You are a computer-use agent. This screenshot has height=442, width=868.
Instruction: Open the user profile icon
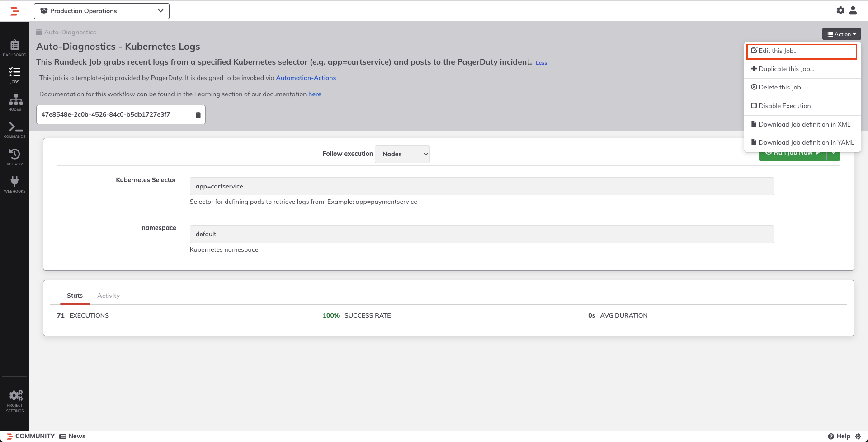(x=853, y=10)
